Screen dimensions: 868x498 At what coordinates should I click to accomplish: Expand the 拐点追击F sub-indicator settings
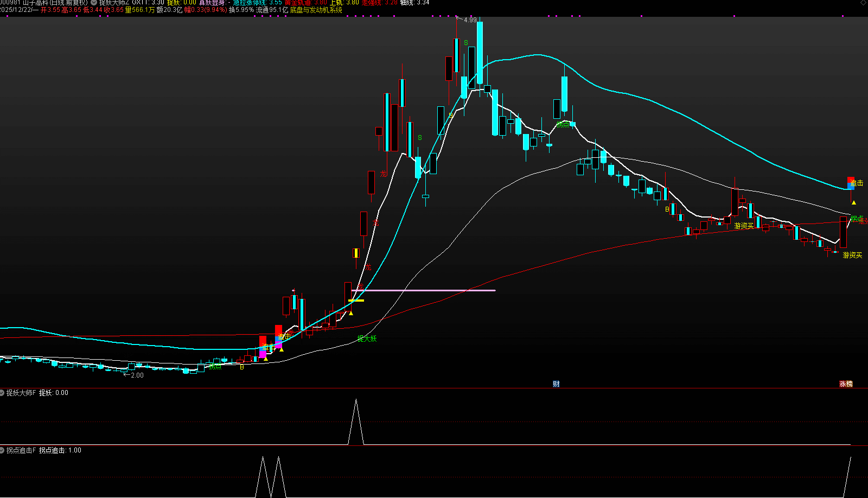tap(2, 450)
